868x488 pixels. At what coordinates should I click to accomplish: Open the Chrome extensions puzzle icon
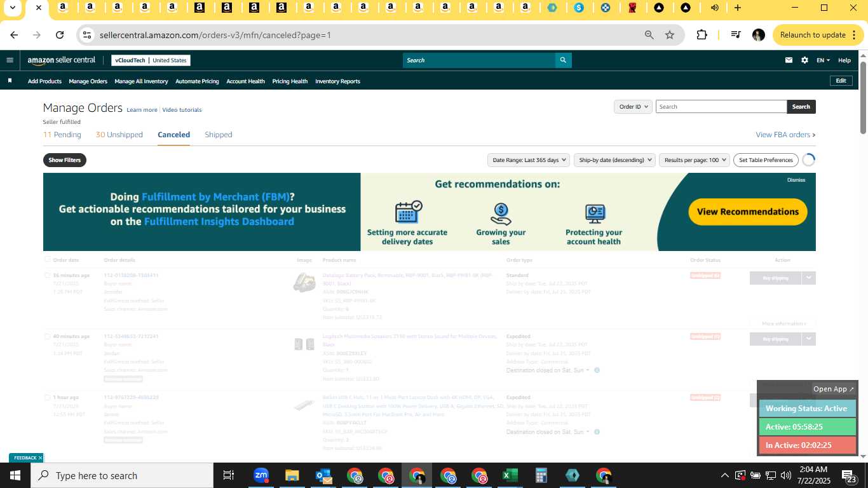pyautogui.click(x=702, y=35)
